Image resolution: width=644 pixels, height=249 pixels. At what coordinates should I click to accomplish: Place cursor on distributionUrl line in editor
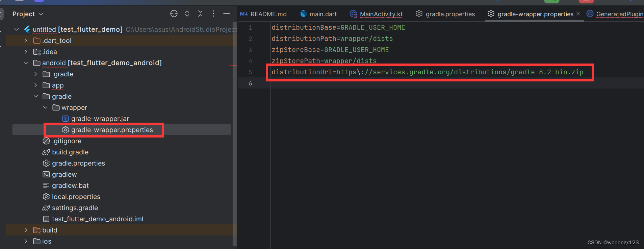coord(428,72)
